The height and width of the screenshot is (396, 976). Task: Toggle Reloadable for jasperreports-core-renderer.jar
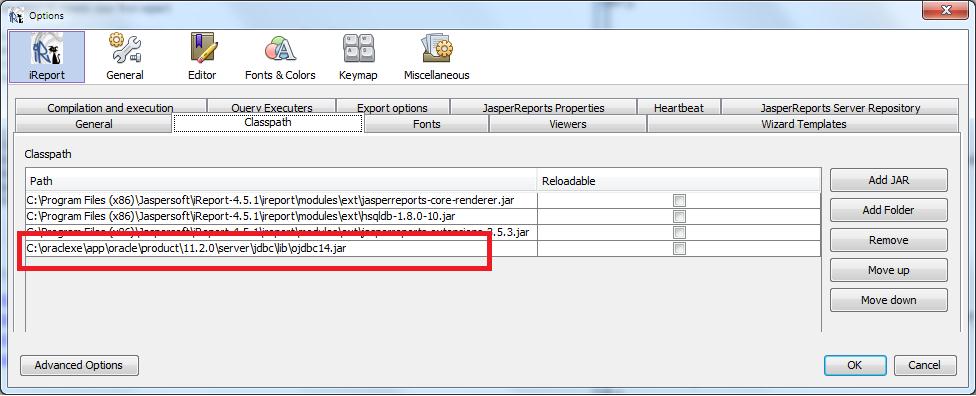679,200
